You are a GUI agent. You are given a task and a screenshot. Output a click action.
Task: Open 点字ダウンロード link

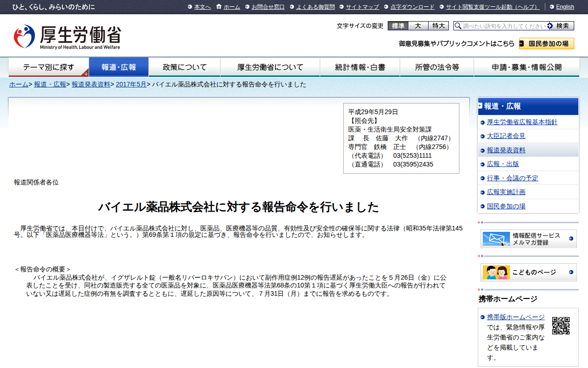pyautogui.click(x=413, y=7)
